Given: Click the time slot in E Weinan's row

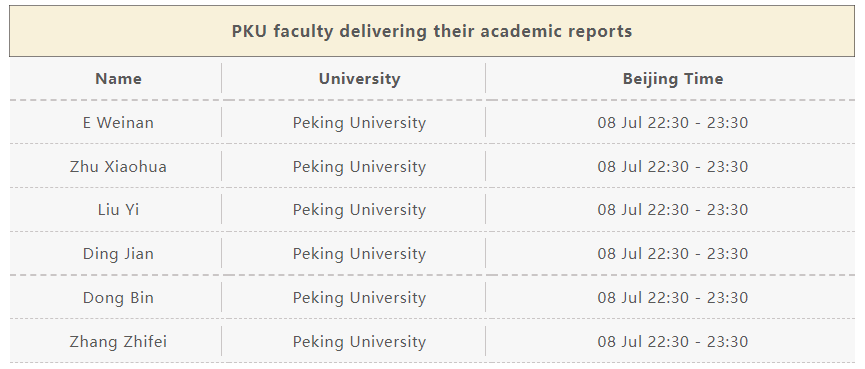Looking at the screenshot, I should tap(672, 122).
